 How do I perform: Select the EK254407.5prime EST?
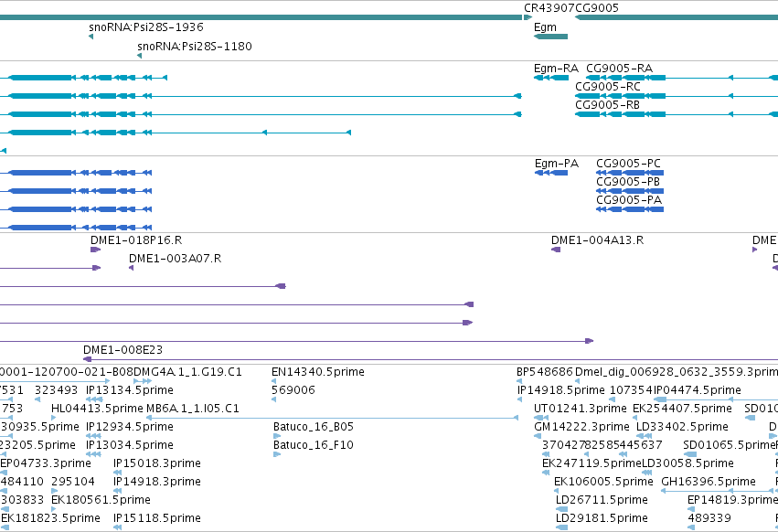coord(637,418)
